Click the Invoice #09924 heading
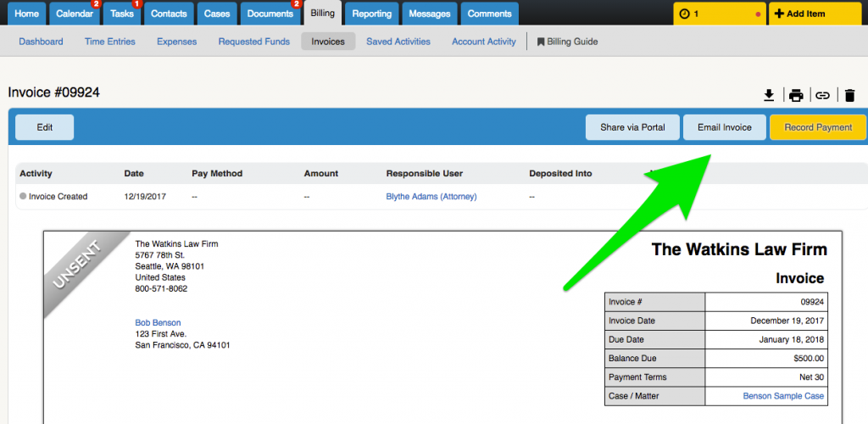Screen dimensions: 868x424 point(53,92)
